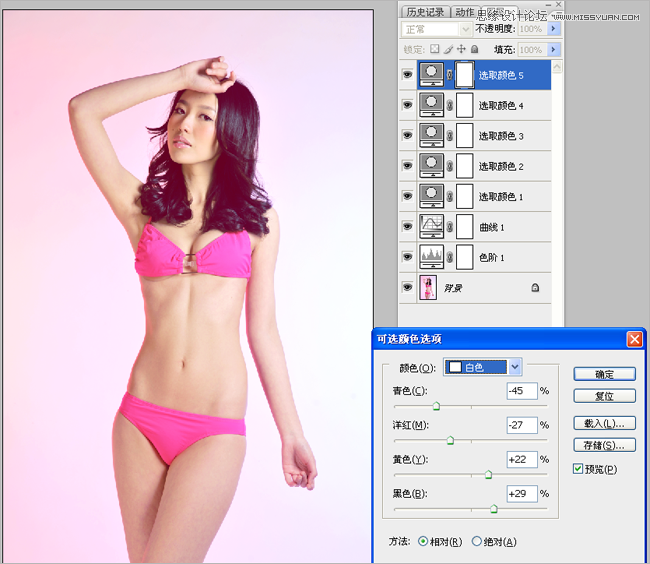Hide the 选取颜色 4 layer
The image size is (650, 564).
tap(407, 105)
